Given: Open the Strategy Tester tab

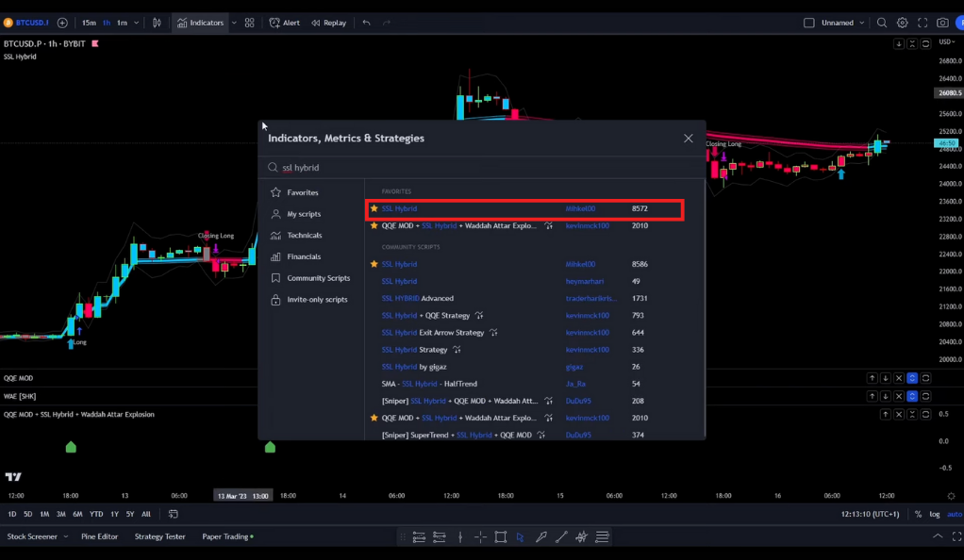Looking at the screenshot, I should (159, 536).
